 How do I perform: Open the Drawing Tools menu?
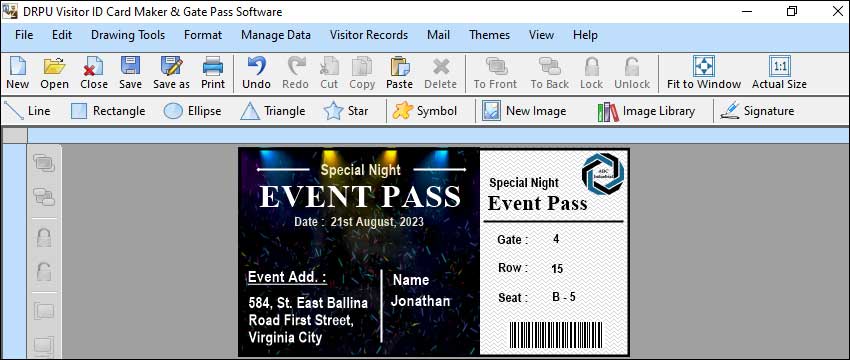coord(128,35)
